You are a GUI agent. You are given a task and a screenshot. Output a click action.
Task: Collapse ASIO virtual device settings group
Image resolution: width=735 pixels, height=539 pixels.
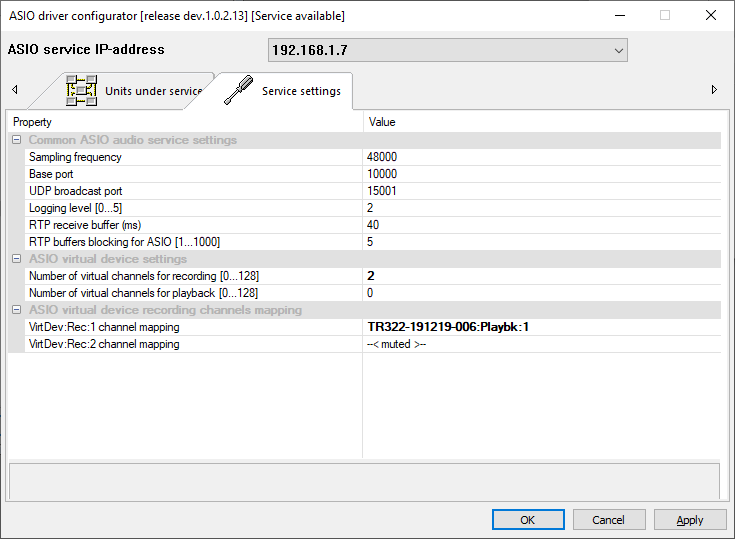point(16,259)
